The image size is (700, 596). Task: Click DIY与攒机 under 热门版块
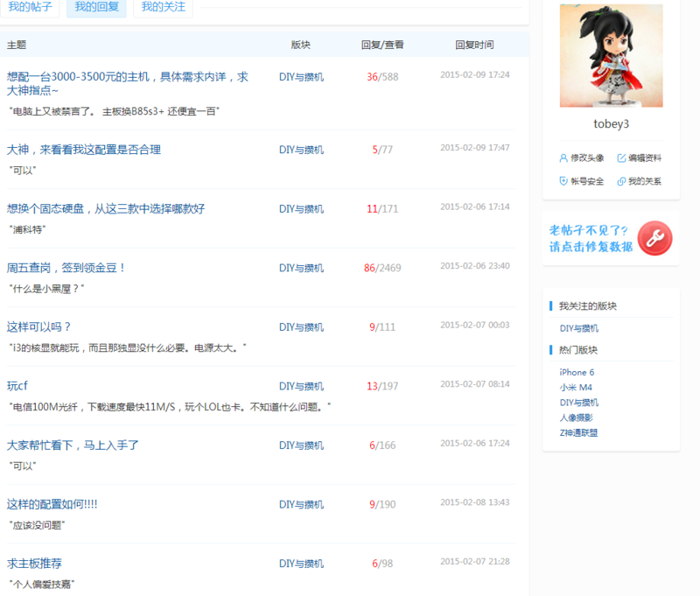[x=579, y=403]
